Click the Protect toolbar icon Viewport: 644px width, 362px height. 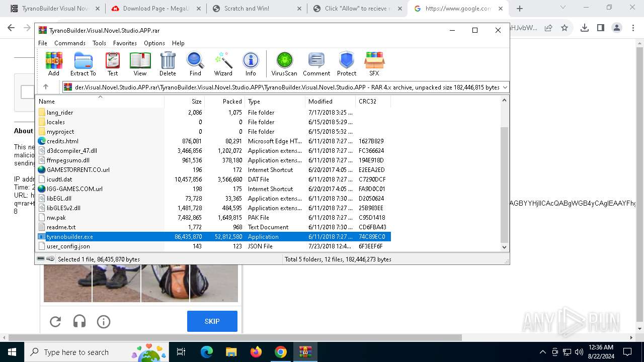point(347,64)
